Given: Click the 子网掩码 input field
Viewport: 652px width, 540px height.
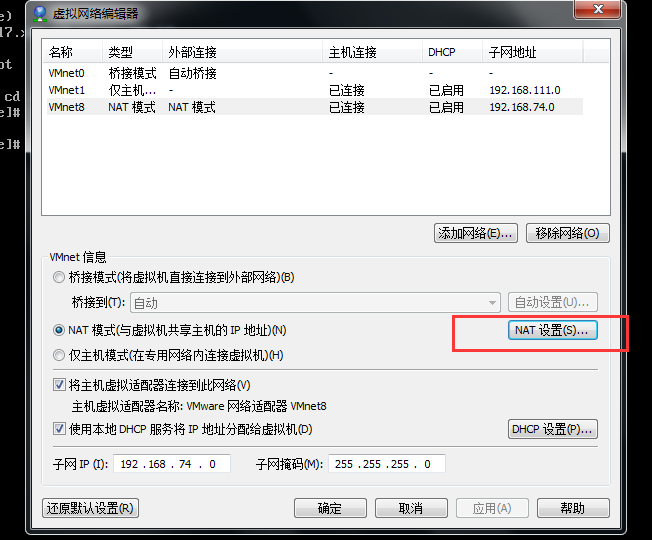Looking at the screenshot, I should pos(387,464).
